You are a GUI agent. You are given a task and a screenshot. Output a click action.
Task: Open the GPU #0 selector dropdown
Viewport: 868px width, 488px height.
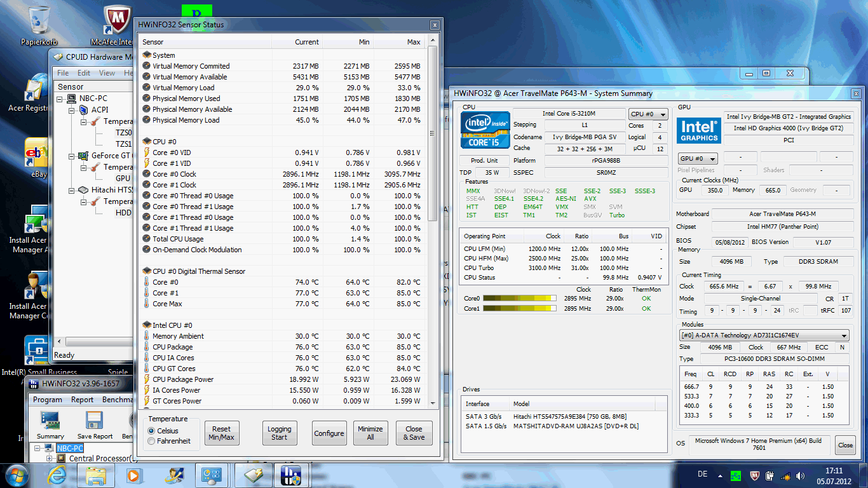point(698,158)
